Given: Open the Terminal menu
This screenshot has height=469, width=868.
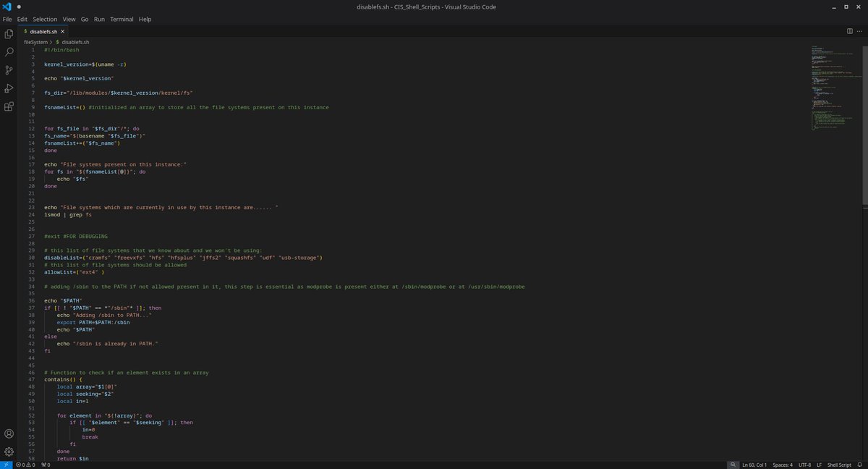Looking at the screenshot, I should [x=121, y=19].
